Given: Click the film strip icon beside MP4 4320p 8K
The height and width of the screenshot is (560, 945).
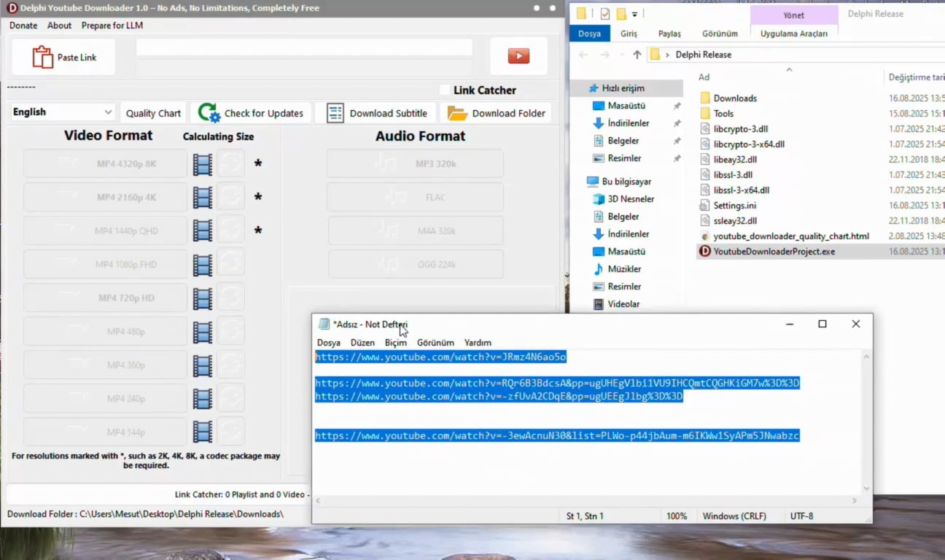Looking at the screenshot, I should 203,164.
